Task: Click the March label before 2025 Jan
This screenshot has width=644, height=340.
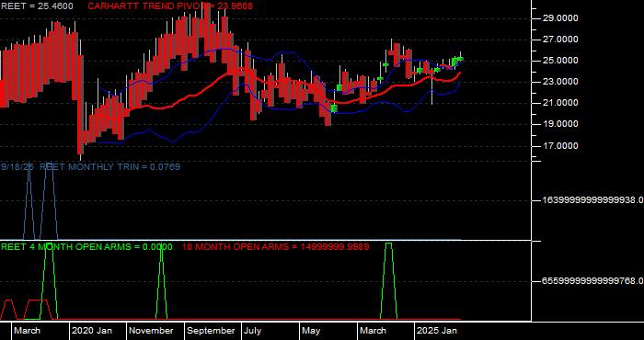Action: pos(374,331)
